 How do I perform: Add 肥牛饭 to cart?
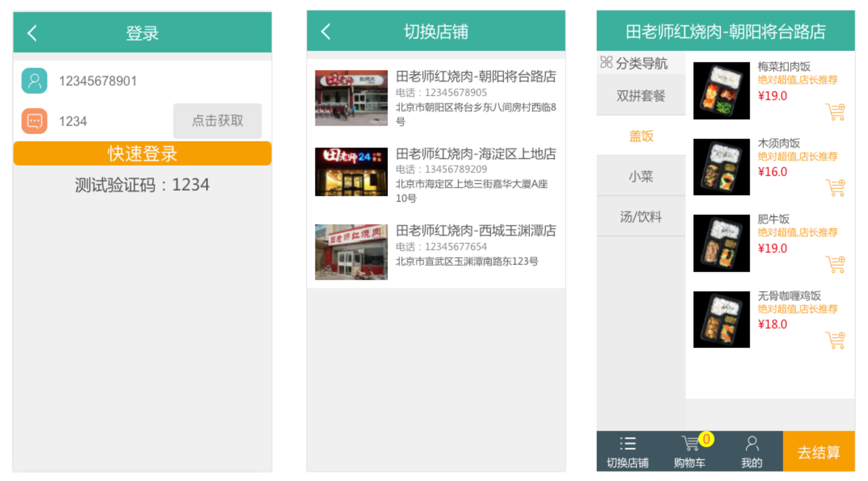pyautogui.click(x=836, y=264)
